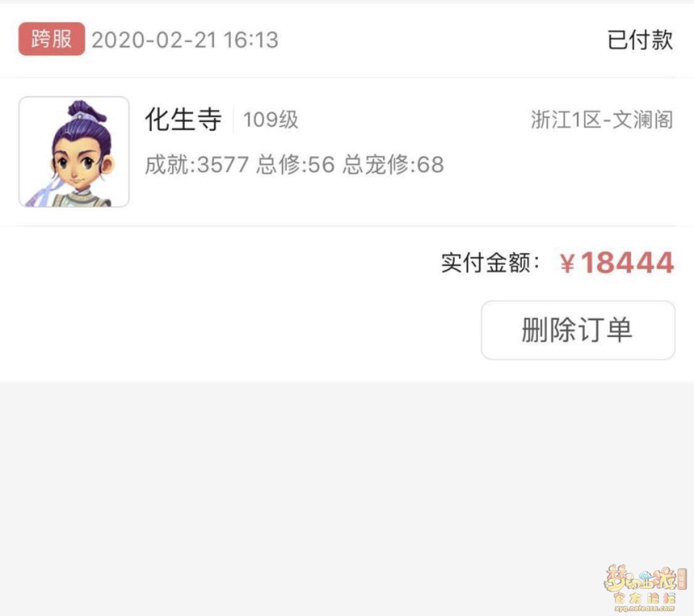Screen dimensions: 694x616
Task: Select the 成就:3577 stat text
Action: [x=197, y=165]
